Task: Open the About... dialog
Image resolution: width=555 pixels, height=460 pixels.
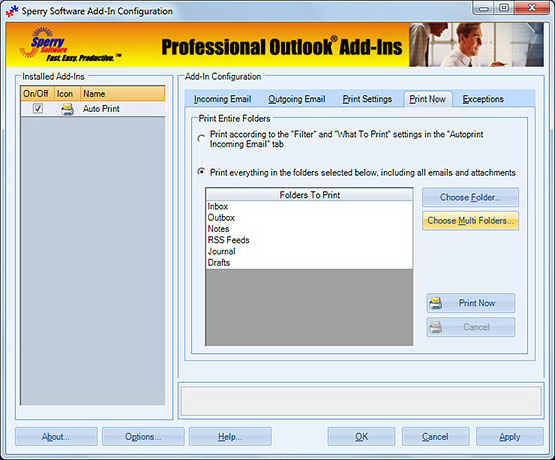Action: (x=56, y=437)
